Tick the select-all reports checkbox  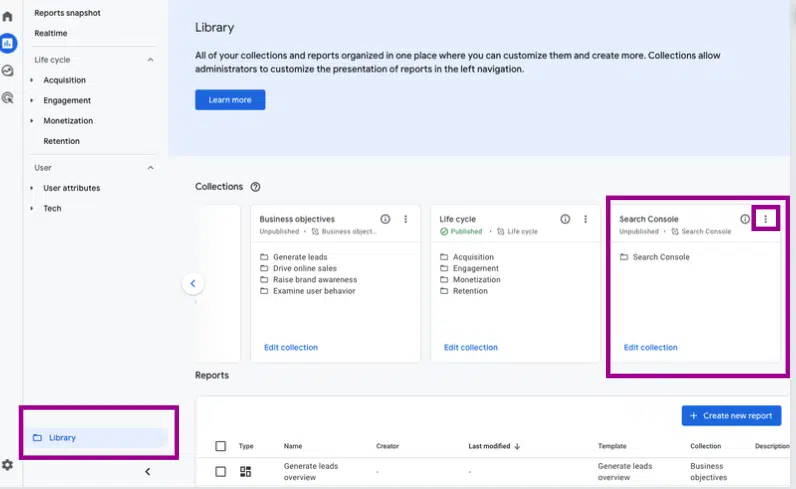(220, 446)
